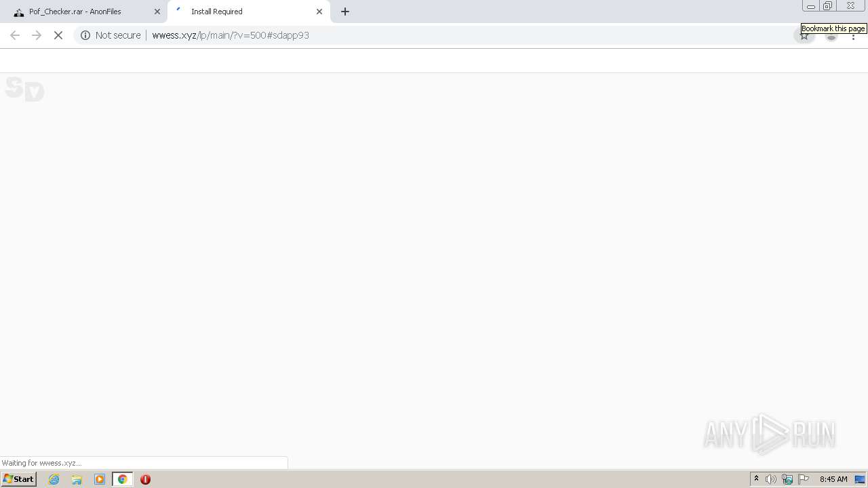Open Windows Media Player from the taskbar
Viewport: 868px width, 488px height.
tap(100, 479)
